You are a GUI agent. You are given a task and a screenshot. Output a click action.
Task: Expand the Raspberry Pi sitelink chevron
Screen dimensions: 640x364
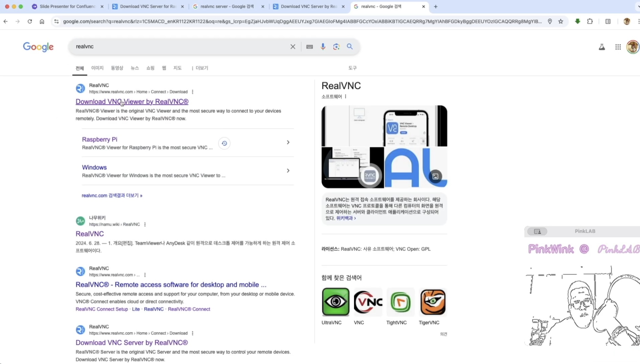click(288, 142)
